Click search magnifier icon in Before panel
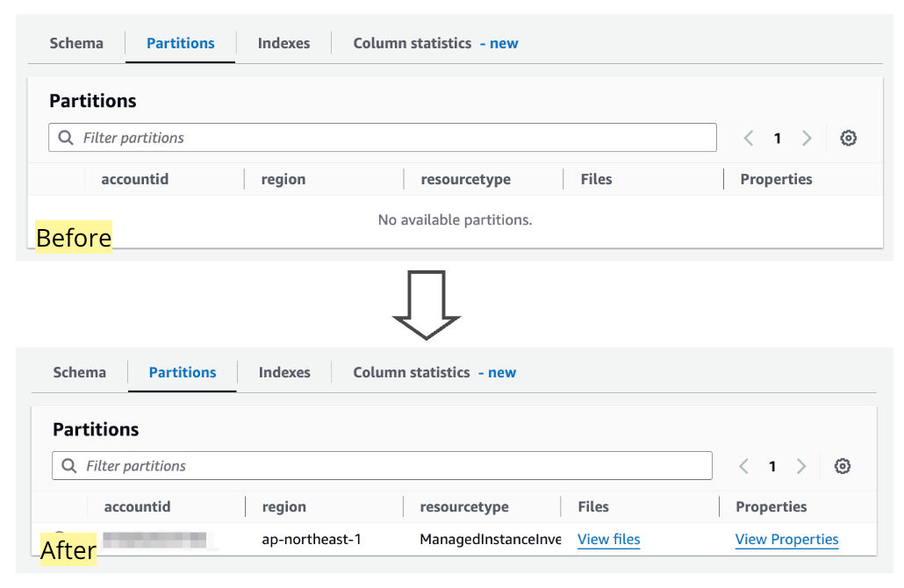The height and width of the screenshot is (588, 904). [66, 138]
